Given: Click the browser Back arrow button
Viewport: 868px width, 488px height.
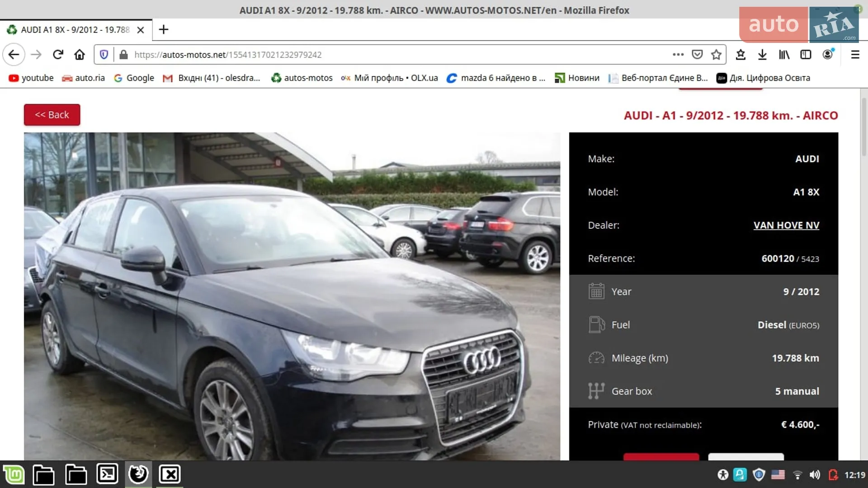Looking at the screenshot, I should tap(14, 55).
